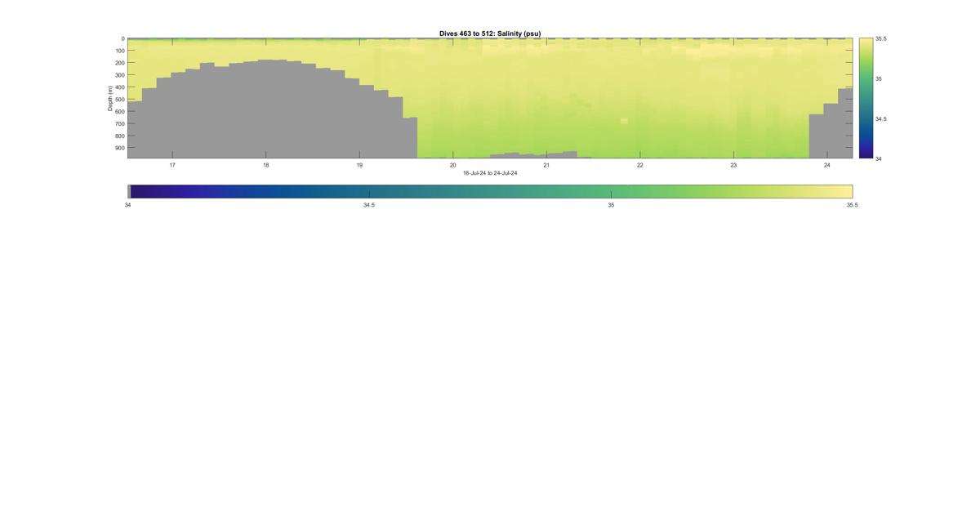Click the vertical salinity colorbar beside the plot
This screenshot has height=508, width=980.
coord(866,98)
